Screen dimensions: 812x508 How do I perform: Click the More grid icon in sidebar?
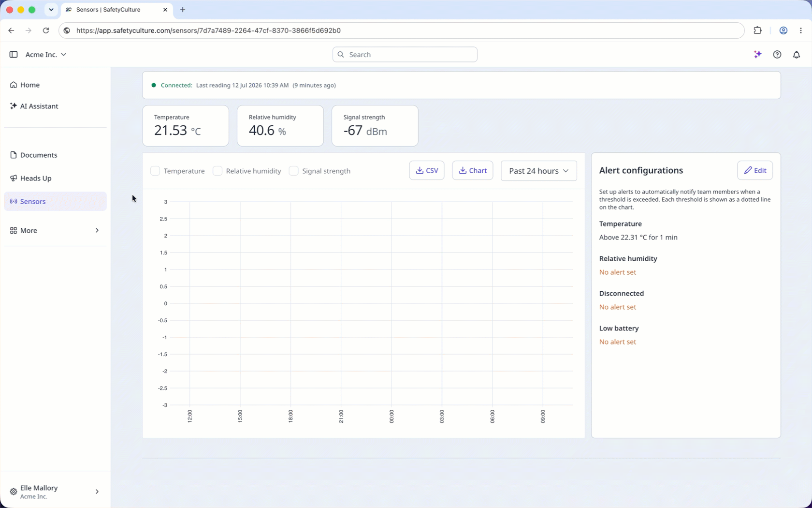(x=14, y=230)
